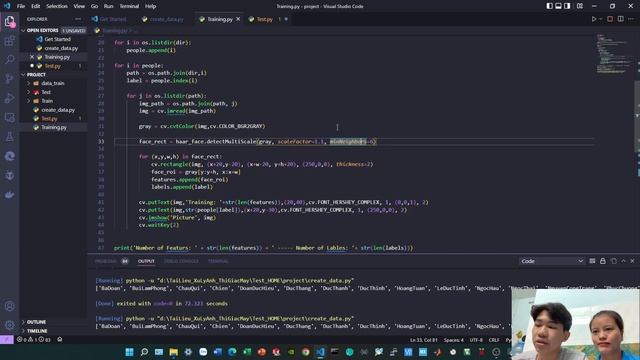
Task: Click the editor minimap code overview
Action: click(x=614, y=54)
